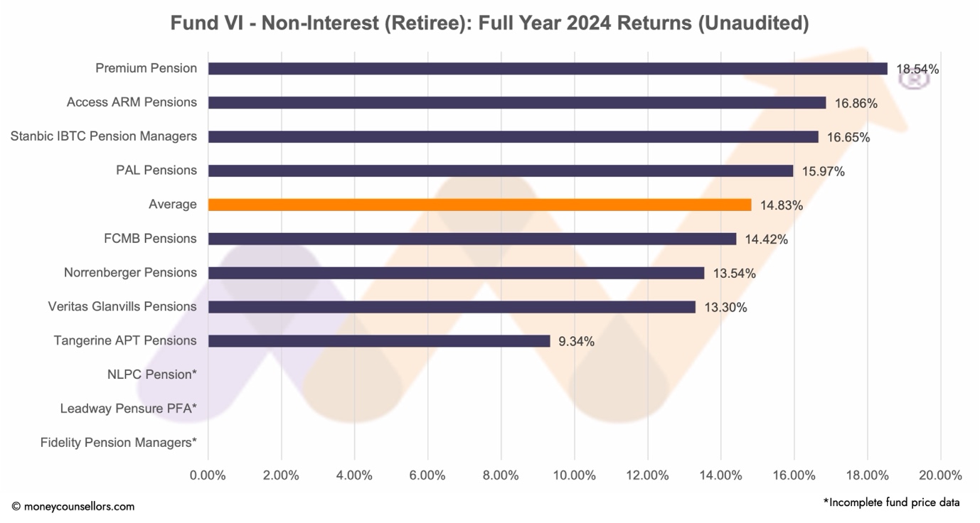Click the PAL Pensions bar
Image resolution: width=980 pixels, height=523 pixels.
500,171
